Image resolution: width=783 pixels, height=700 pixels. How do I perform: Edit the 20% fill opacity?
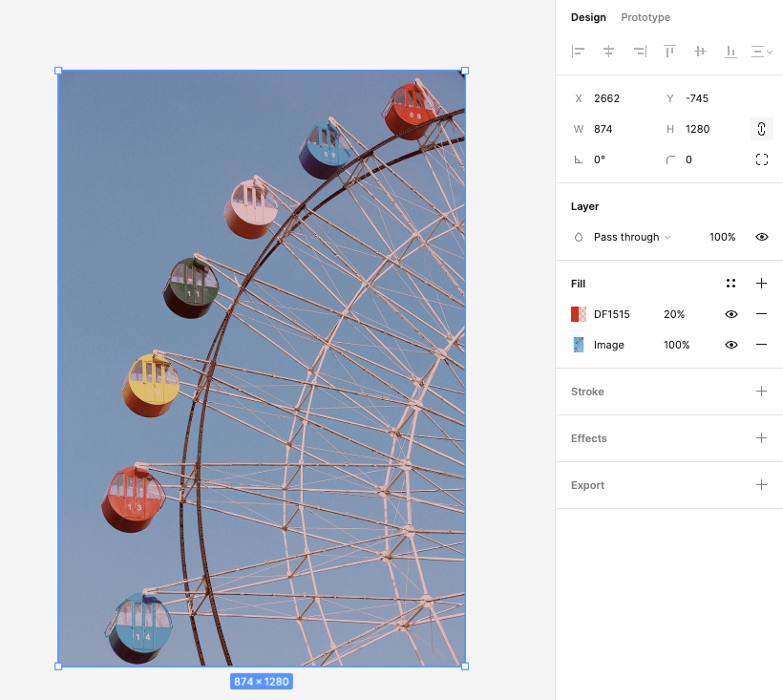tap(674, 314)
